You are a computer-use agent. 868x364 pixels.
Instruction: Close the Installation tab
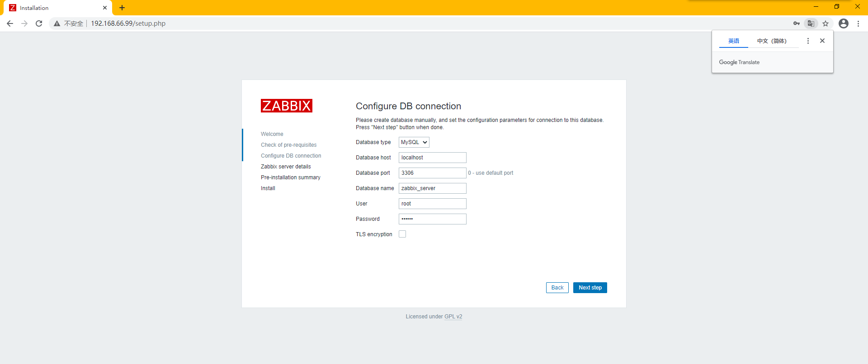105,8
